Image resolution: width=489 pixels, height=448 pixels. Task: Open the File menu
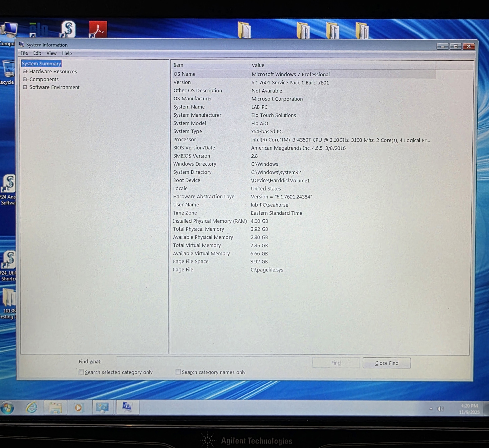24,53
